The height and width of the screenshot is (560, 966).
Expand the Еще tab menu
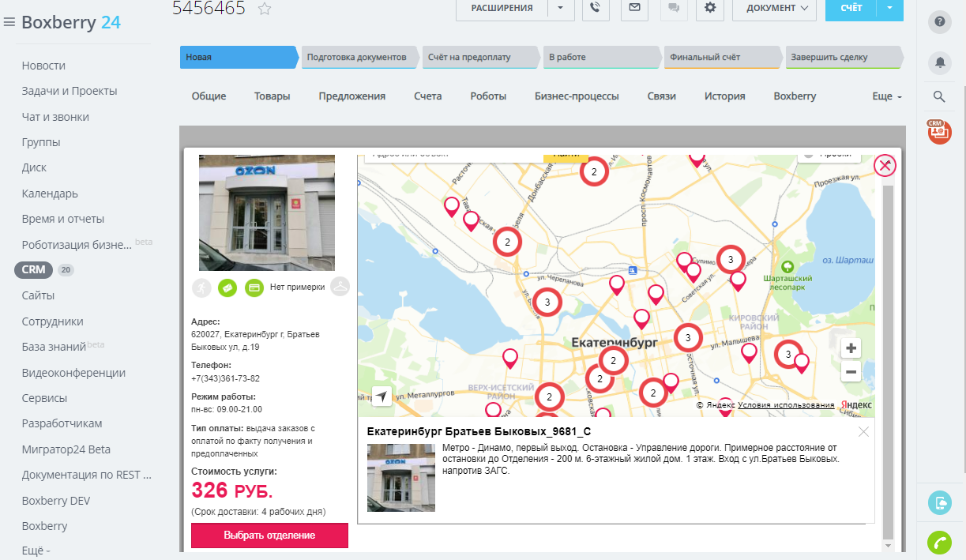(x=886, y=96)
